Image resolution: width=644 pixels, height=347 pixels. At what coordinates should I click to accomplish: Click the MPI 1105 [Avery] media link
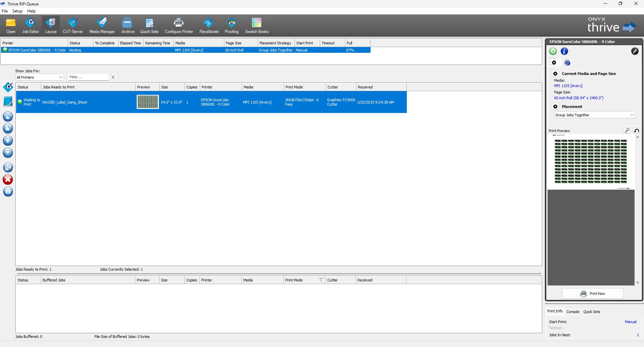click(x=568, y=86)
